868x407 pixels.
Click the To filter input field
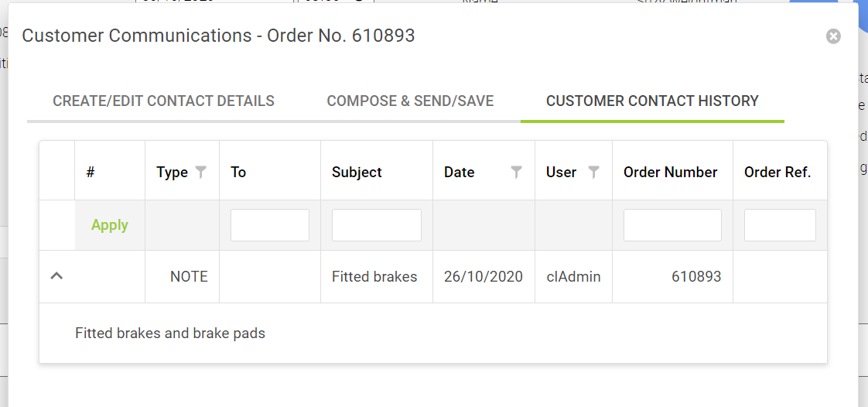click(x=270, y=225)
